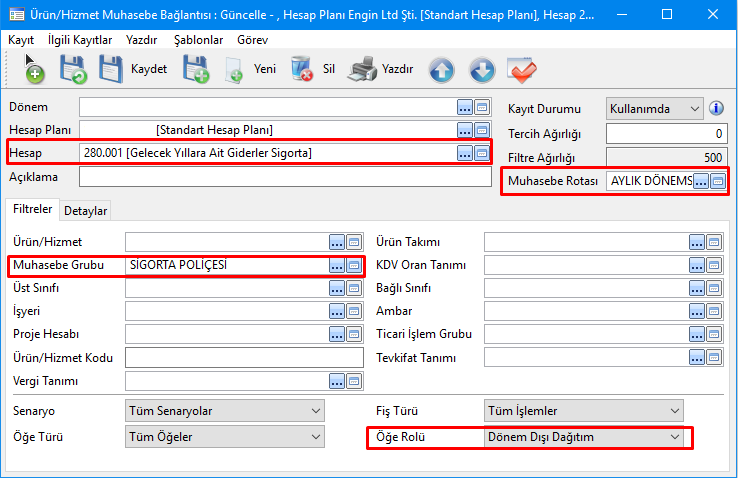This screenshot has height=478, width=738.
Task: Switch to the Detaylar tab
Action: click(x=86, y=210)
